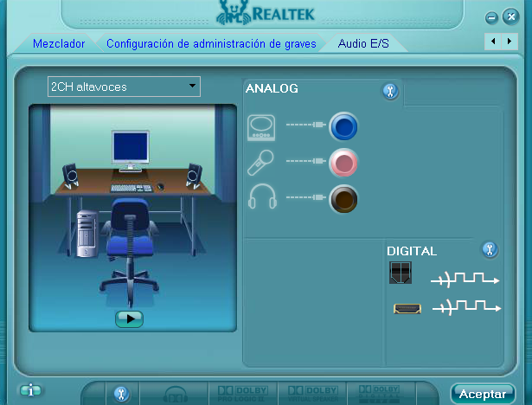Click the HDMI digital output icon

point(407,308)
